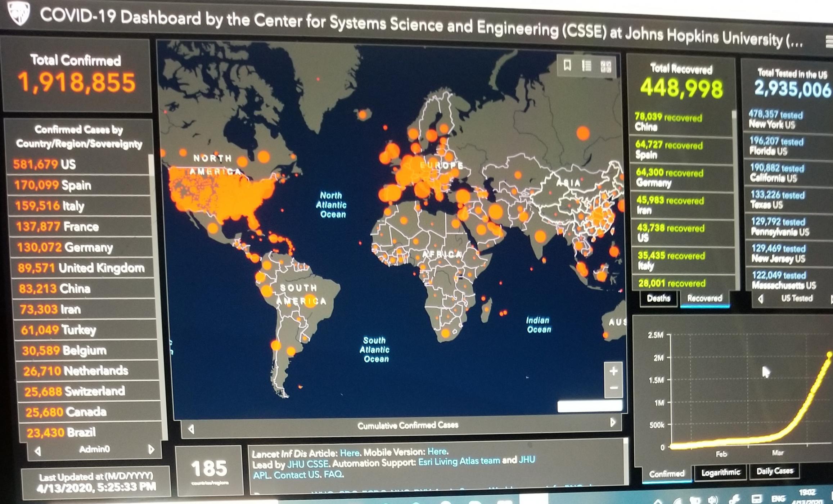Open the JHU CSSE link
This screenshot has height=504, width=833.
(x=307, y=464)
